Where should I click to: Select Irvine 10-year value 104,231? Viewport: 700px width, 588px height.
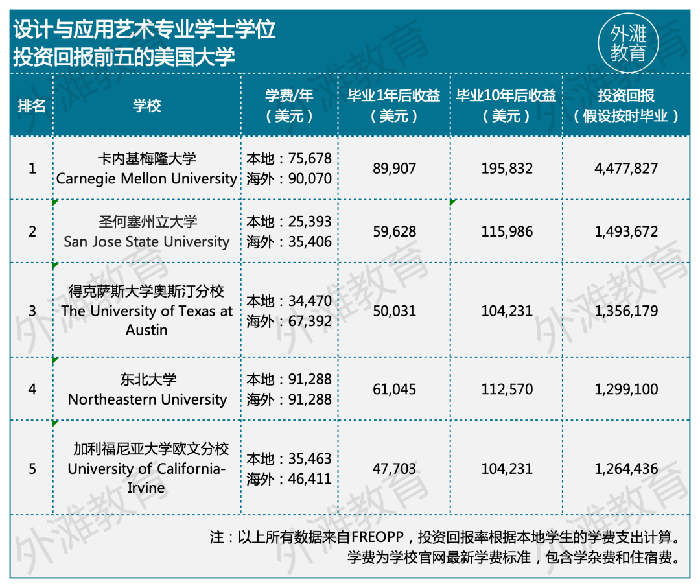coord(507,468)
